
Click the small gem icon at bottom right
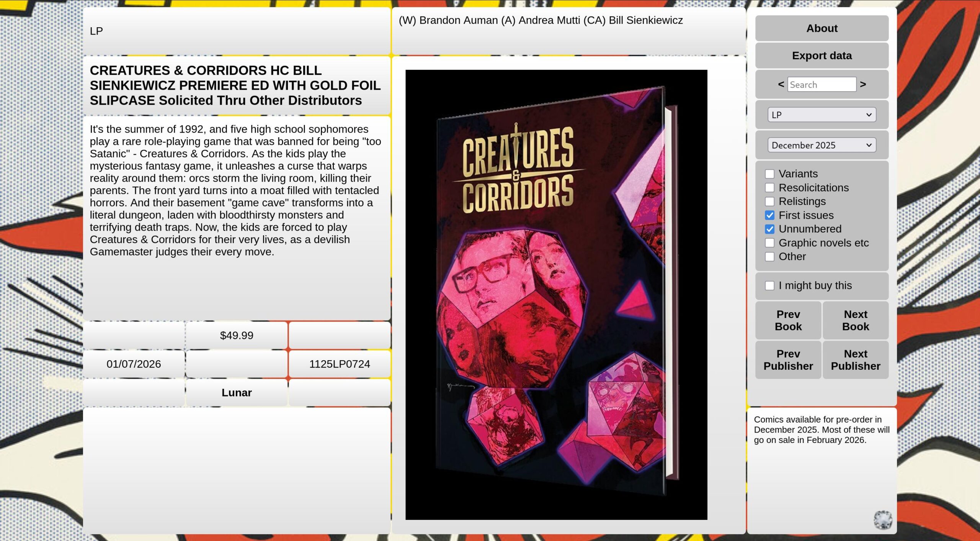pos(882,520)
